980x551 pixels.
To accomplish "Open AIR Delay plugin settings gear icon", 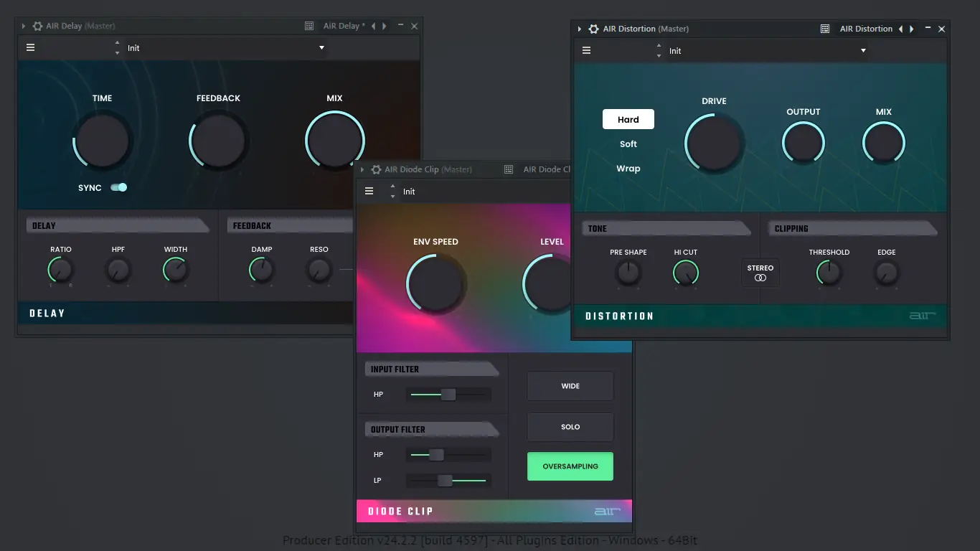I will [x=37, y=26].
